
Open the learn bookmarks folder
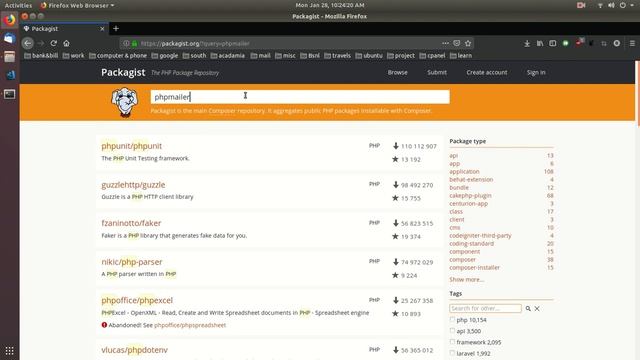(461, 56)
